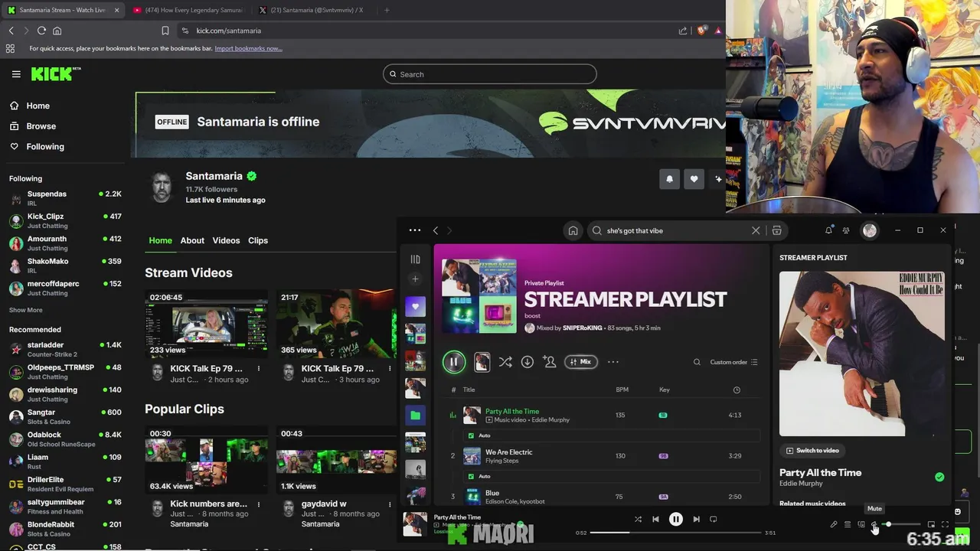The height and width of the screenshot is (551, 980).
Task: Open lyrics microphone icon in player bar
Action: [834, 524]
